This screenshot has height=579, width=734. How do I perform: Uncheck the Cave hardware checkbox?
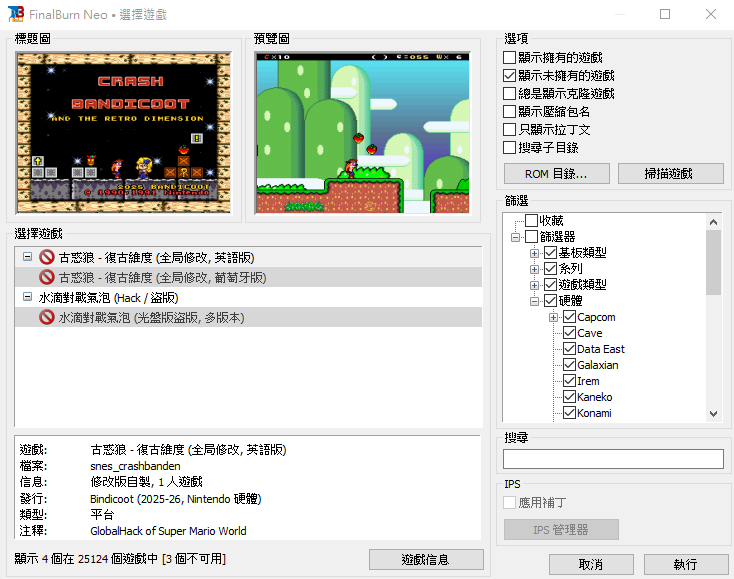click(569, 333)
